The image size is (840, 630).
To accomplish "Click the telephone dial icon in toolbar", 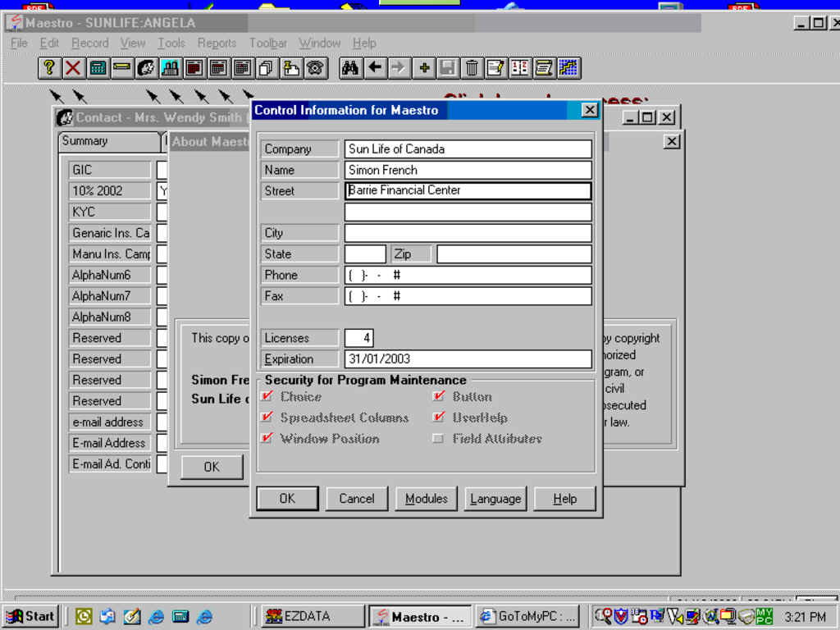I will pos(315,68).
